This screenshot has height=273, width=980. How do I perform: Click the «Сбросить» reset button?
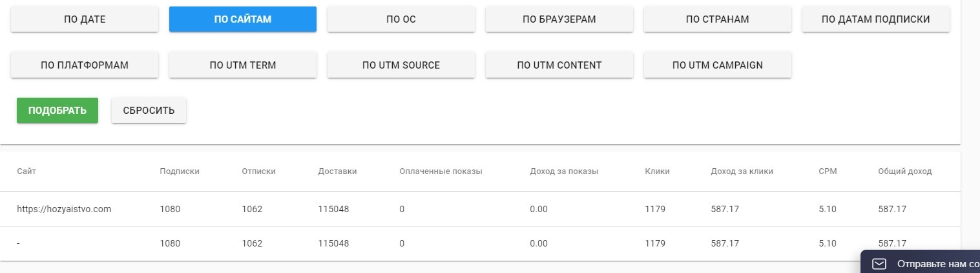tap(149, 111)
